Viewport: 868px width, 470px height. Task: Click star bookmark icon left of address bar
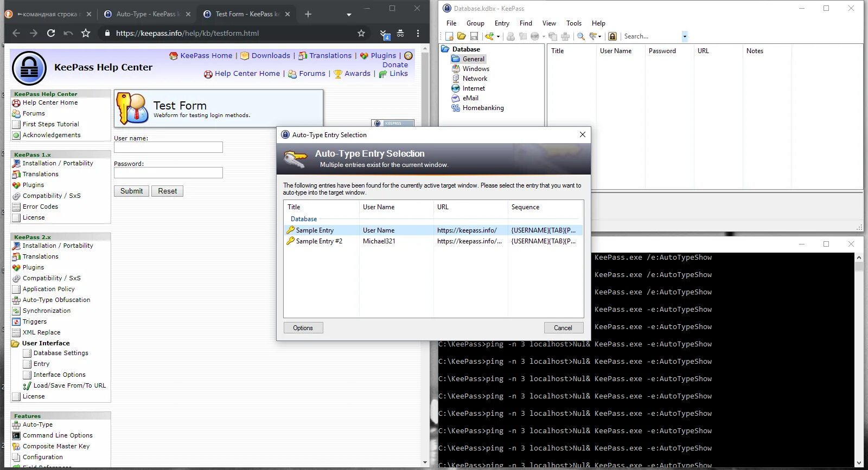(x=86, y=33)
